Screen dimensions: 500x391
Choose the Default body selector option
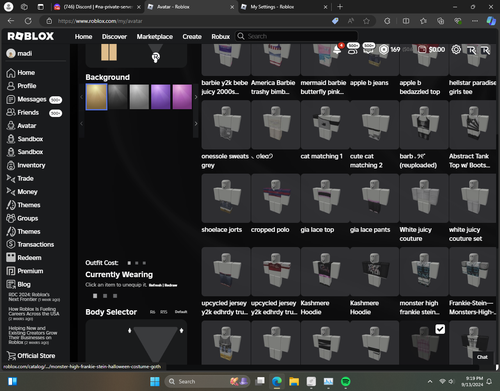(x=181, y=312)
